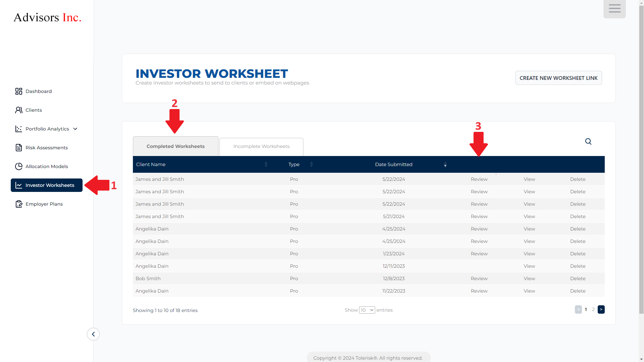Select the Completed Worksheets tab
The height and width of the screenshot is (362, 644).
(x=176, y=147)
